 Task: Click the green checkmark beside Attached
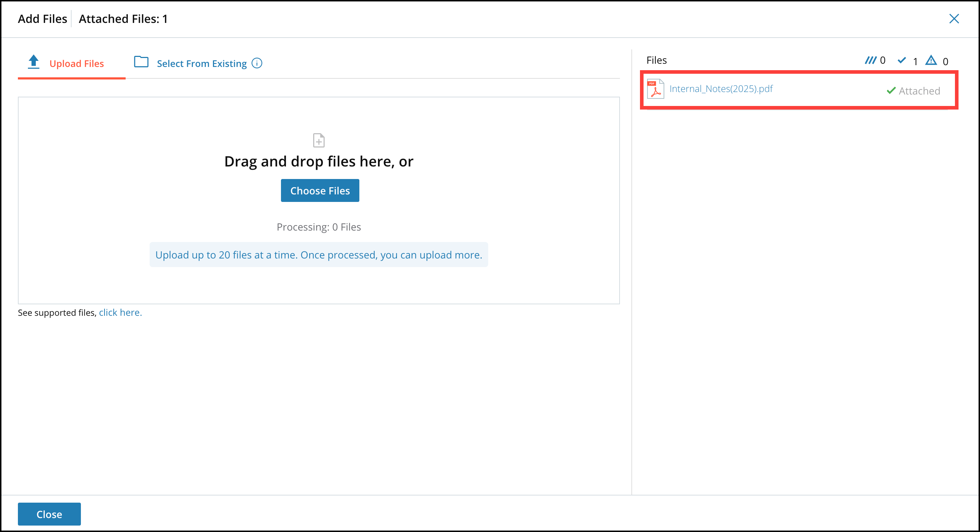(891, 91)
